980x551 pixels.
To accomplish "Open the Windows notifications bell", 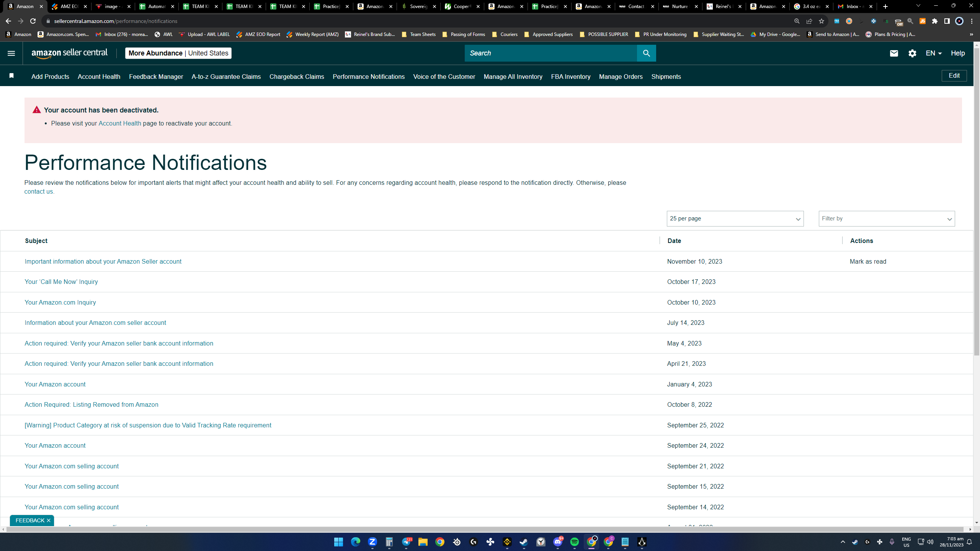I will click(969, 542).
